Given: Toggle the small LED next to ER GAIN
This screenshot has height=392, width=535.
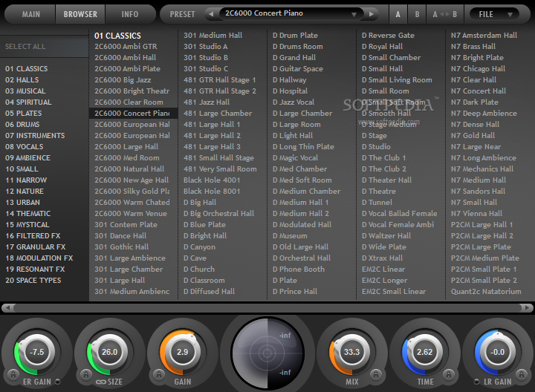Looking at the screenshot, I should click(x=58, y=382).
